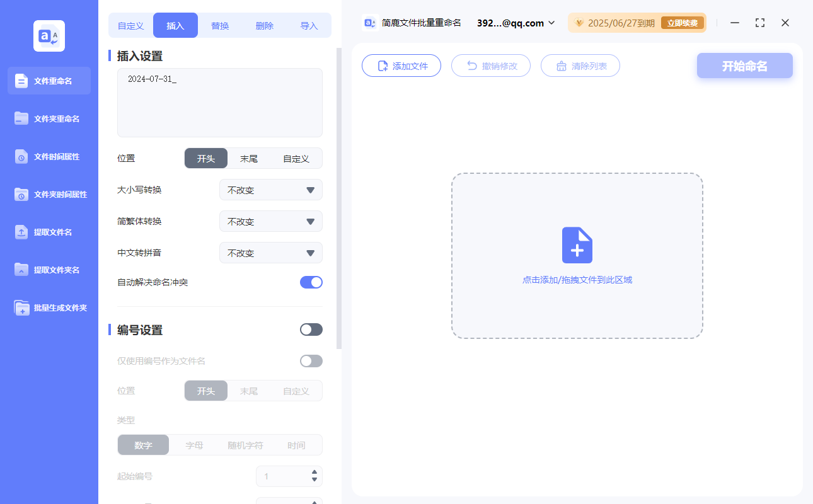The width and height of the screenshot is (813, 504).
Task: Turn on 仅使用编号作为文件名
Action: tap(311, 360)
